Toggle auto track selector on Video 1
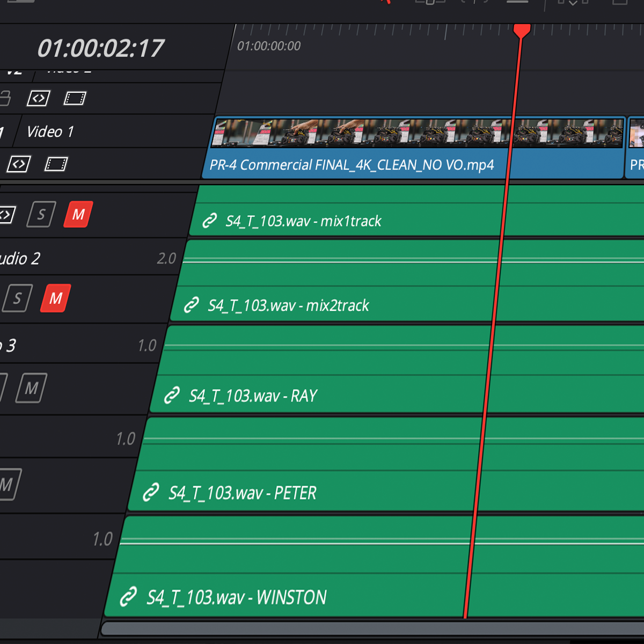644x644 pixels. pos(19,164)
